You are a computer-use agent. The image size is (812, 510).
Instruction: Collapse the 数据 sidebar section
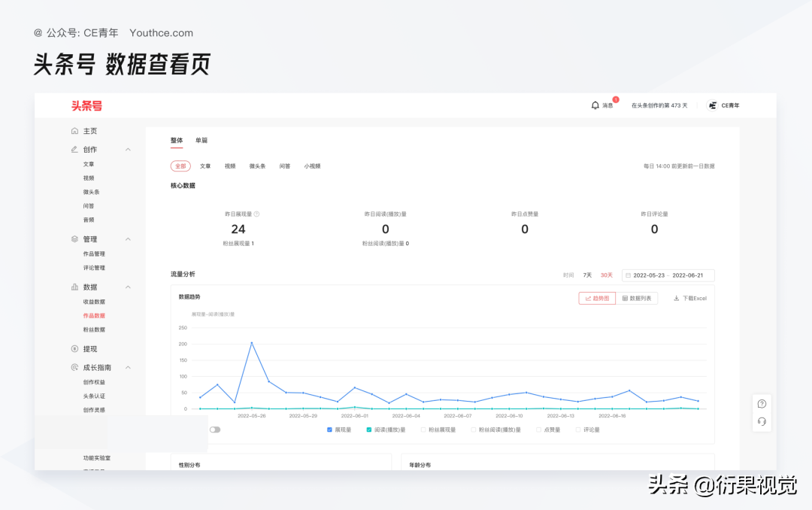[x=128, y=287]
